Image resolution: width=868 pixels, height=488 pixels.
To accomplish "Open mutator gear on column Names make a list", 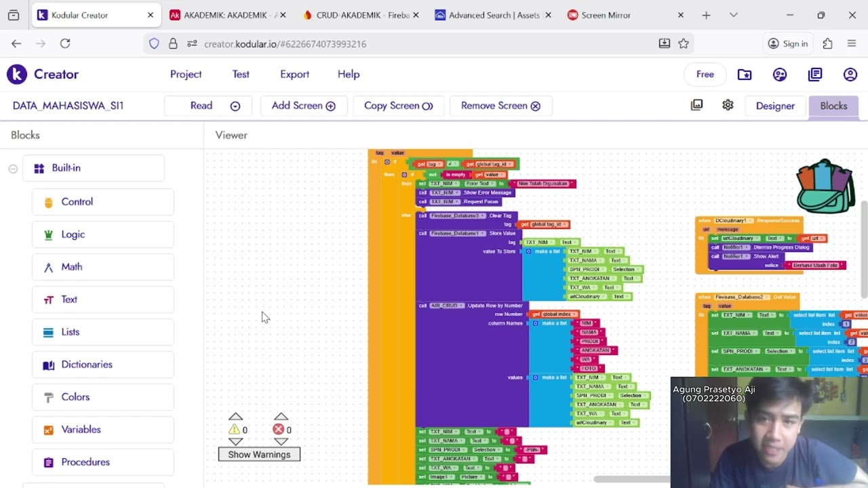I will [x=535, y=323].
